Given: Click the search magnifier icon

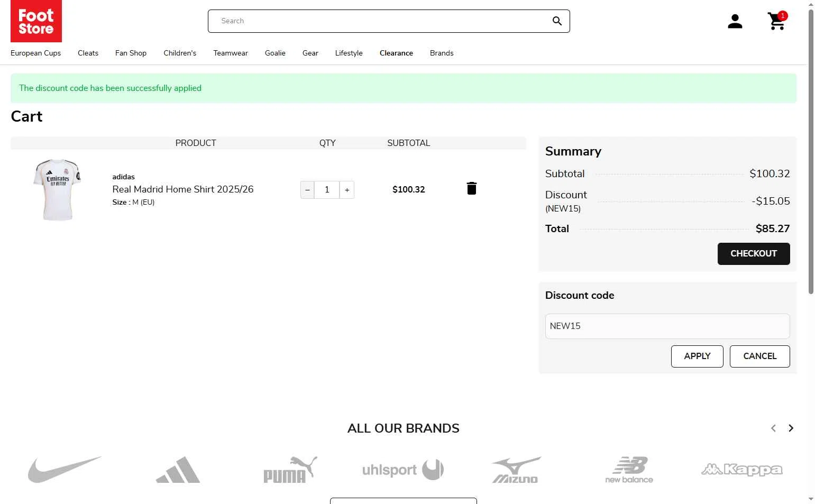Looking at the screenshot, I should tap(557, 21).
